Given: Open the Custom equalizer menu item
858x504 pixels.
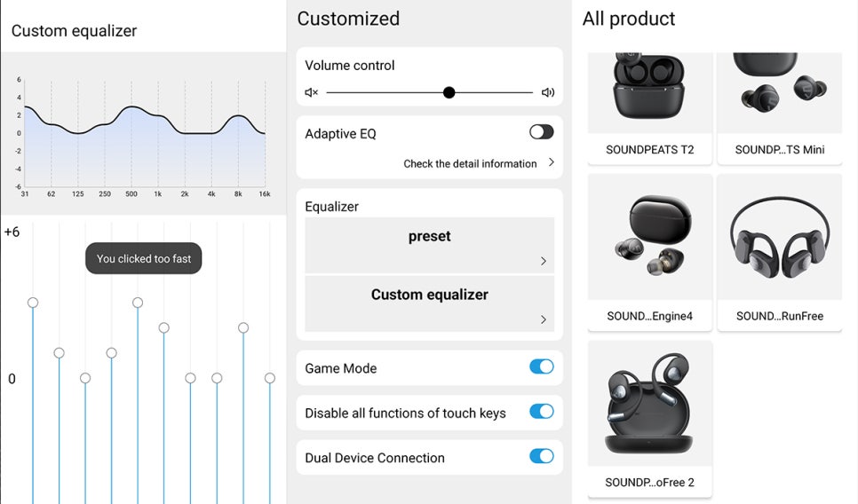Looking at the screenshot, I should click(x=430, y=304).
